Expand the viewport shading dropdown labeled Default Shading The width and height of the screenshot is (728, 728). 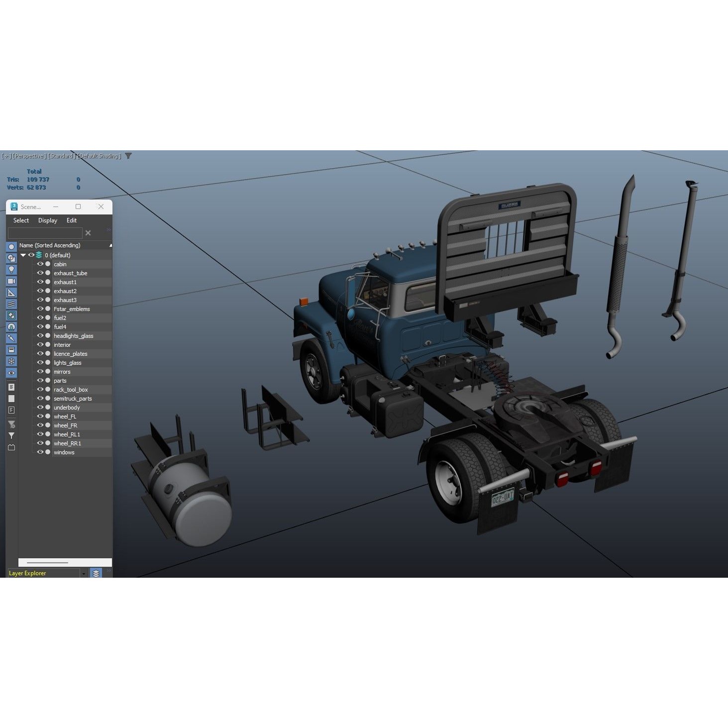[x=99, y=156]
